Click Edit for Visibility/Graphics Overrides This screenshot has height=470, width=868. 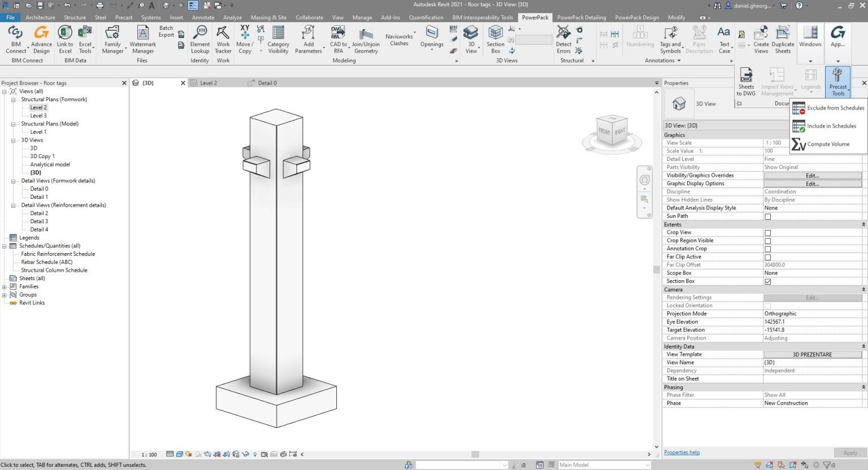pyautogui.click(x=812, y=175)
